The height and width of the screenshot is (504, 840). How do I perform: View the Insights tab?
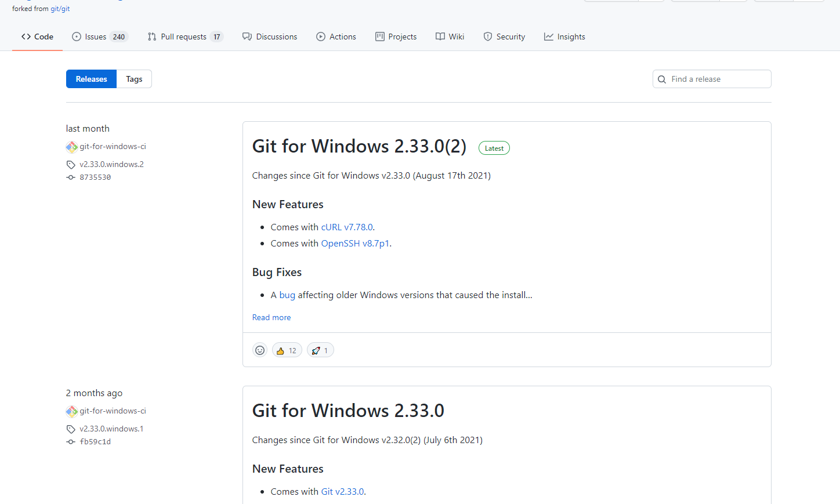tap(564, 37)
